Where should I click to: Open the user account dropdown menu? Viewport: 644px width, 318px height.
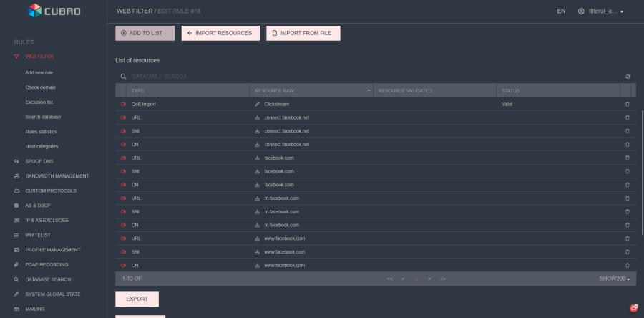pyautogui.click(x=601, y=11)
